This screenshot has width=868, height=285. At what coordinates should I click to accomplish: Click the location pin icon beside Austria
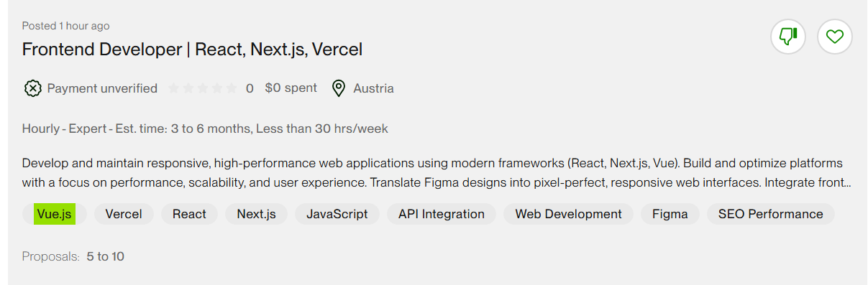[339, 88]
